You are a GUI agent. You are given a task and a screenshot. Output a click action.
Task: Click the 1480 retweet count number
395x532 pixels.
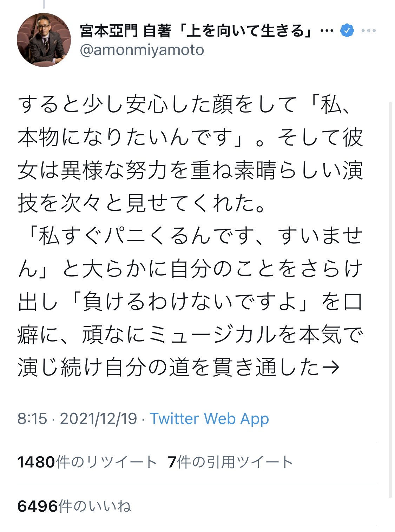(36, 462)
